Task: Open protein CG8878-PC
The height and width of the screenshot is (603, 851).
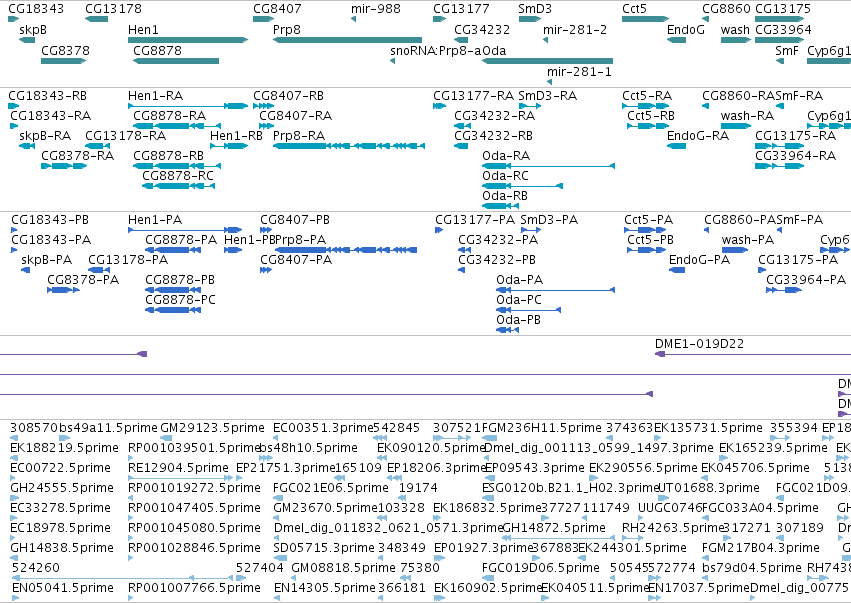Action: click(180, 300)
